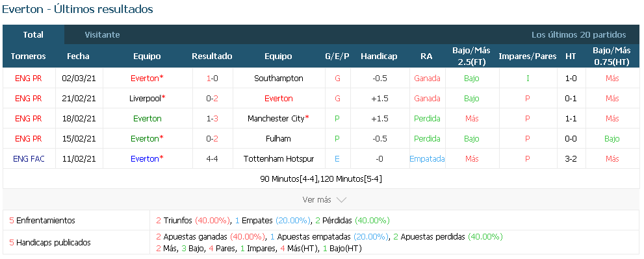Viewport: 644px width, 259px height.
Task: Click the Impares/Pares column header
Action: [528, 56]
